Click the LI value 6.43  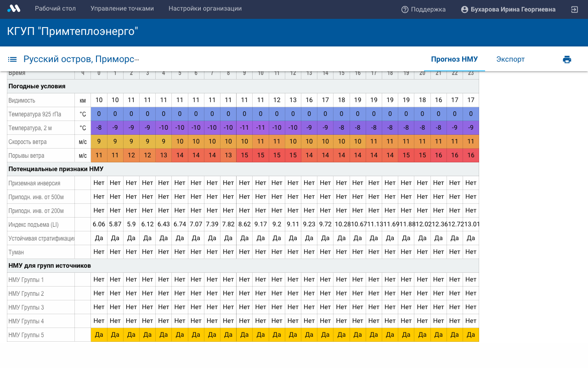[x=164, y=224]
